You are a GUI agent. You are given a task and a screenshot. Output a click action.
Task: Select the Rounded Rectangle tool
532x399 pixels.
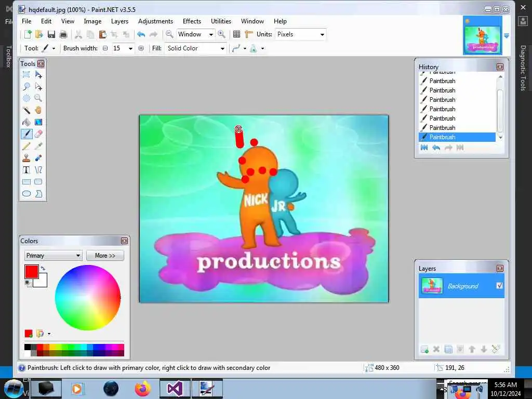coord(38,182)
